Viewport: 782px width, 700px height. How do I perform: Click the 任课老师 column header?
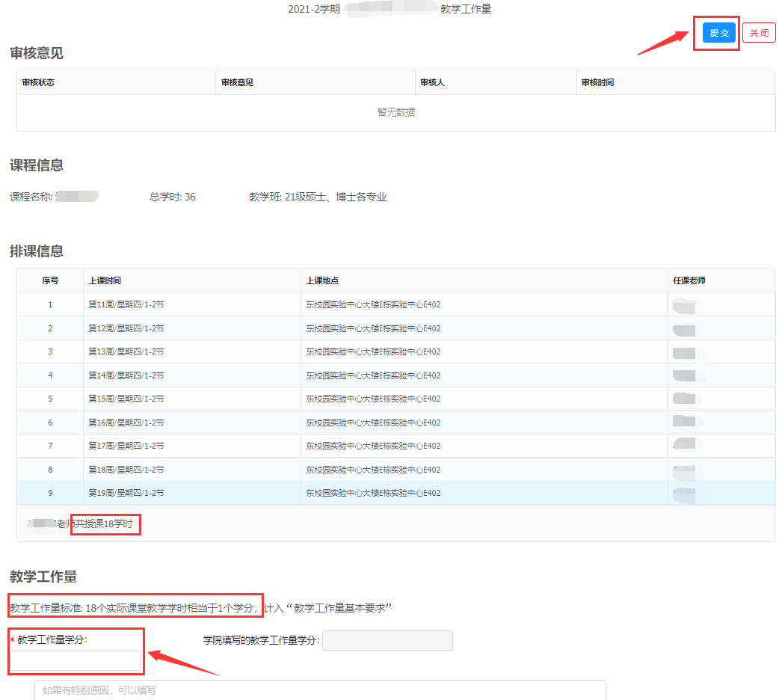(689, 280)
